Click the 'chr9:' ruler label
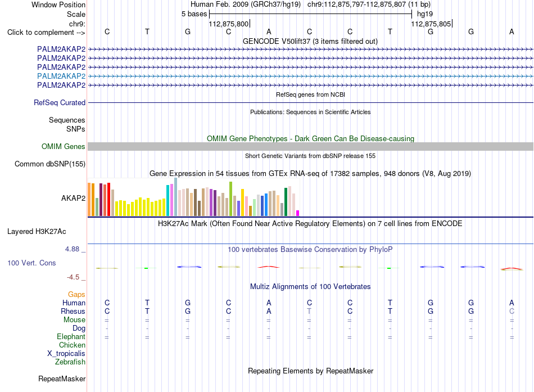The height and width of the screenshot is (392, 534). (77, 24)
